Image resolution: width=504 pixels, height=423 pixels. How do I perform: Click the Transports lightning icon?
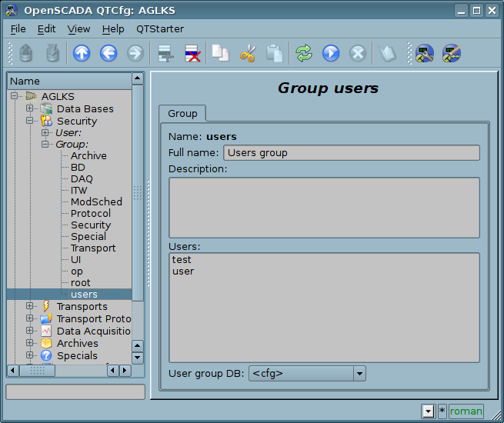click(x=46, y=306)
